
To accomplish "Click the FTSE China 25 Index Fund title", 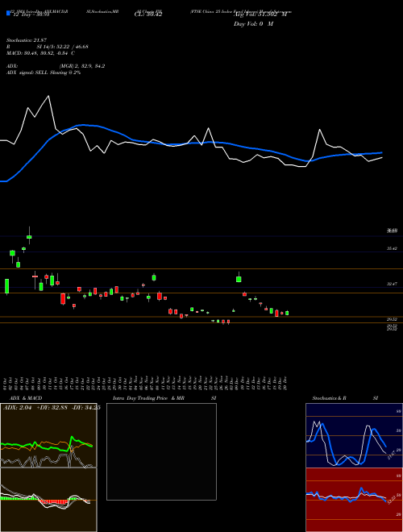I will click(241, 11).
